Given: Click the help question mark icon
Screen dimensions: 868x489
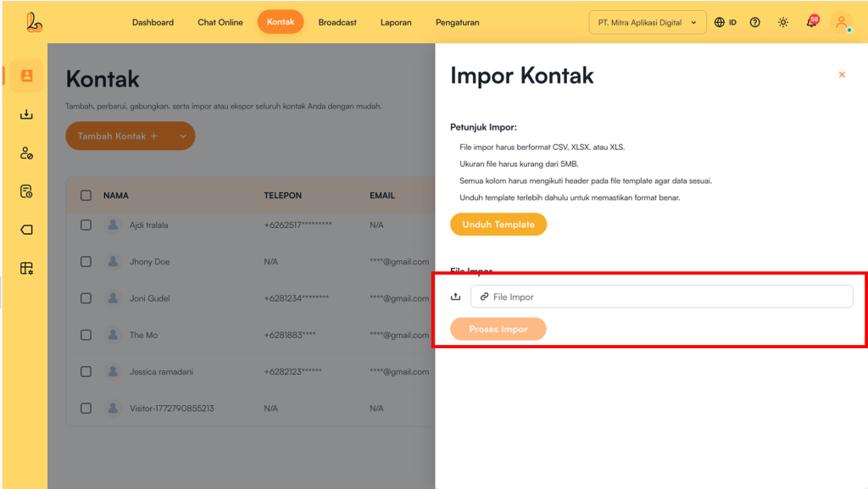Looking at the screenshot, I should pos(755,23).
